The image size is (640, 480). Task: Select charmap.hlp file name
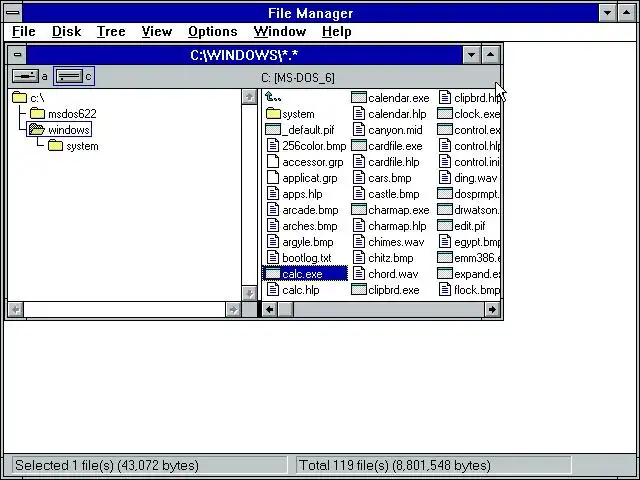tap(397, 226)
